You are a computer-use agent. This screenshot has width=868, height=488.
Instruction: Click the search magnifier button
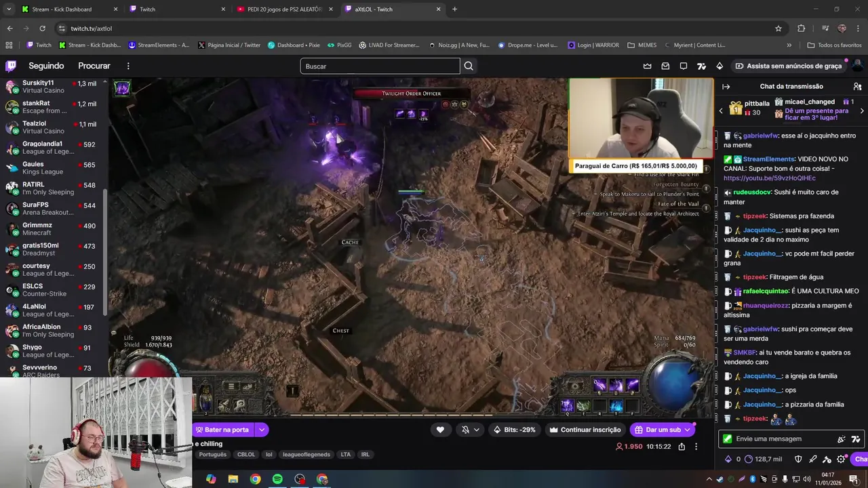[469, 66]
